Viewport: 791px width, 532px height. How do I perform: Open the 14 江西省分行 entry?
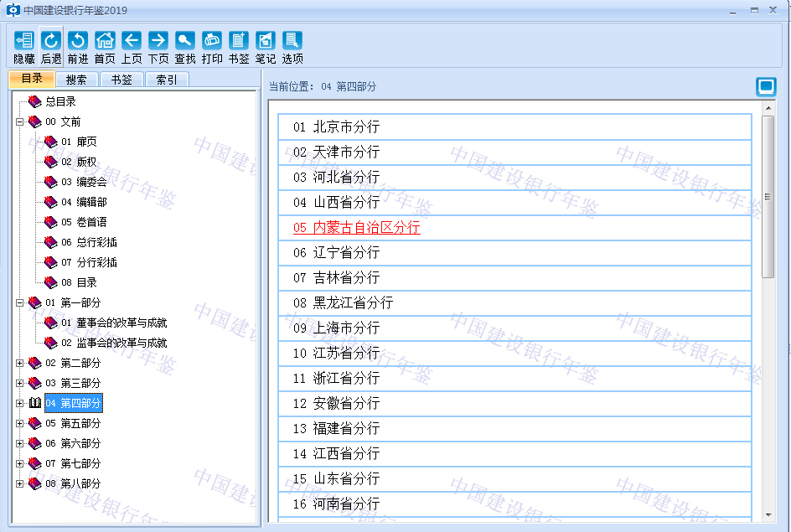coord(514,454)
